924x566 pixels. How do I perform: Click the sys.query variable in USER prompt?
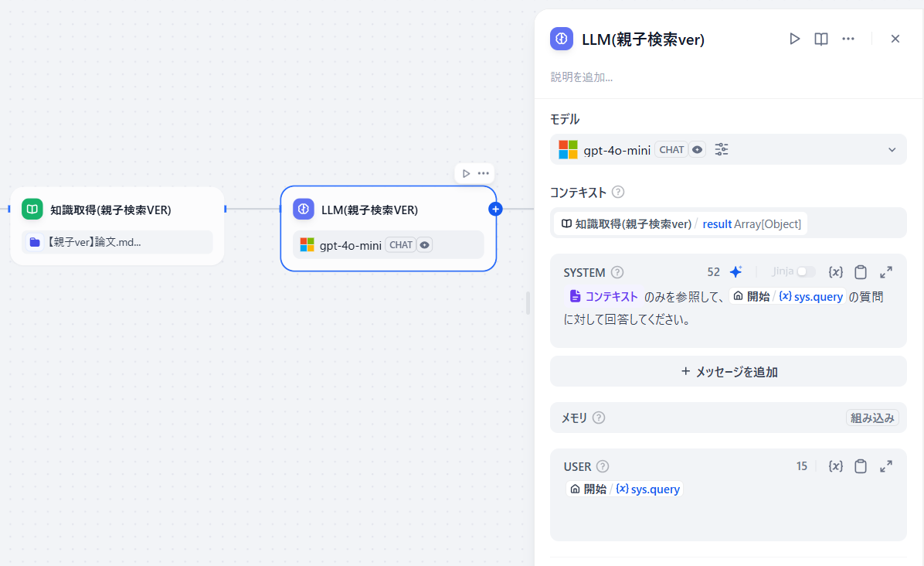[x=647, y=489]
